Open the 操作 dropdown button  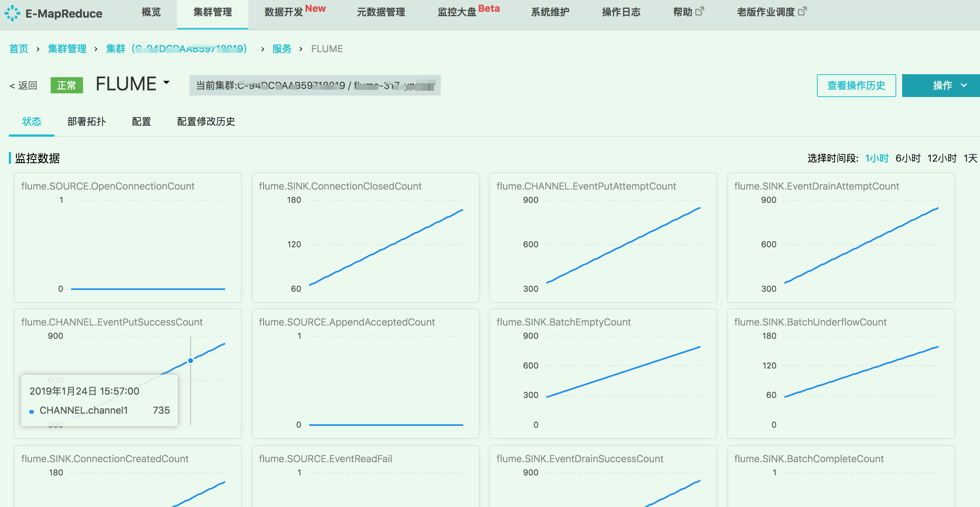(941, 85)
